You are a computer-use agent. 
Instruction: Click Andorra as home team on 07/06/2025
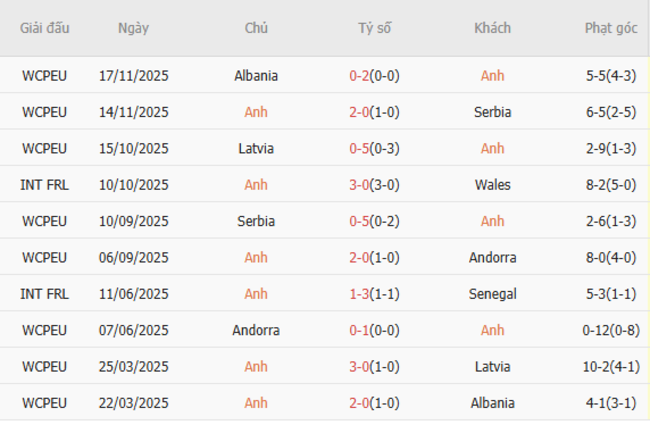256,330
